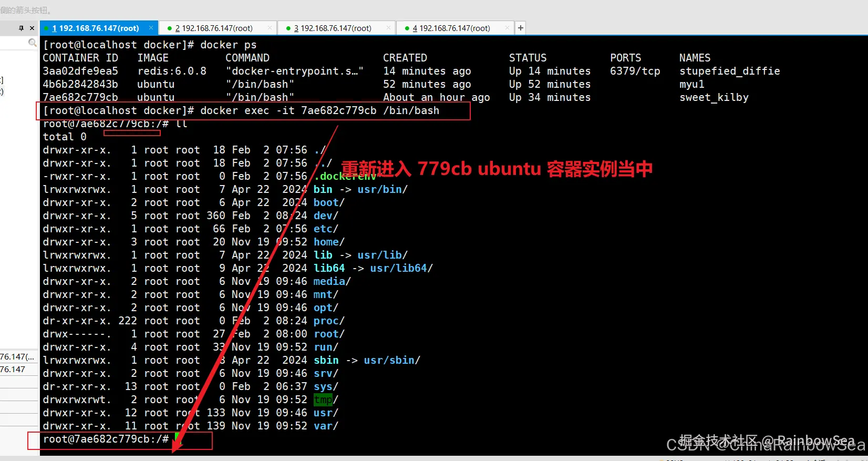Click the 'STATUS' column header text

pos(528,58)
